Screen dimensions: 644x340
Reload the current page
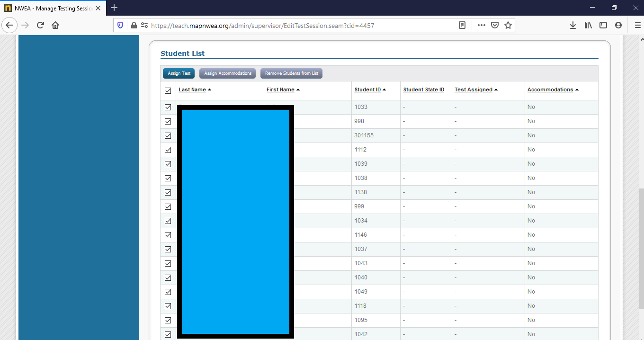40,25
